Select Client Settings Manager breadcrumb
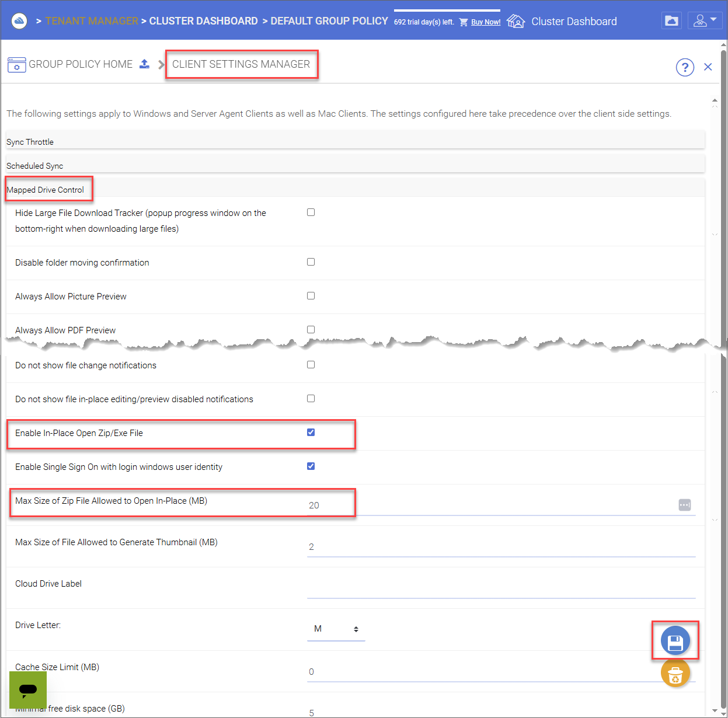Screen dimensions: 728x718 point(241,64)
